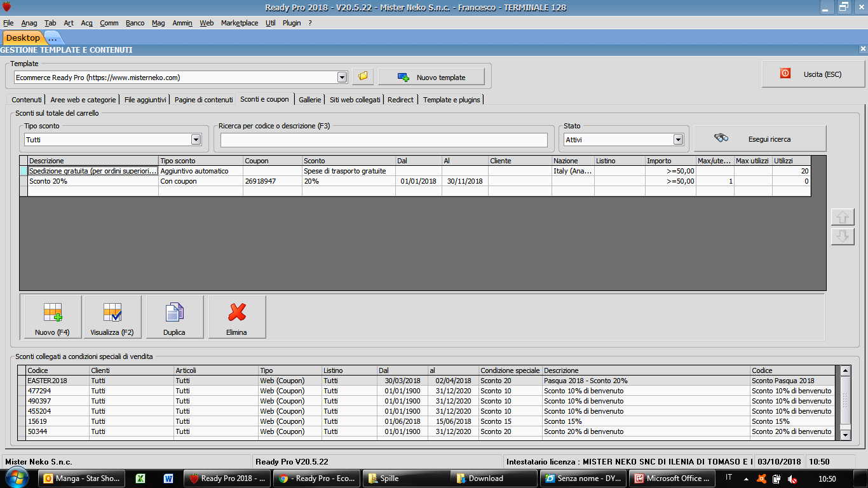This screenshot has width=868, height=488.
Task: Show the Template e plugins tab
Action: (x=452, y=100)
